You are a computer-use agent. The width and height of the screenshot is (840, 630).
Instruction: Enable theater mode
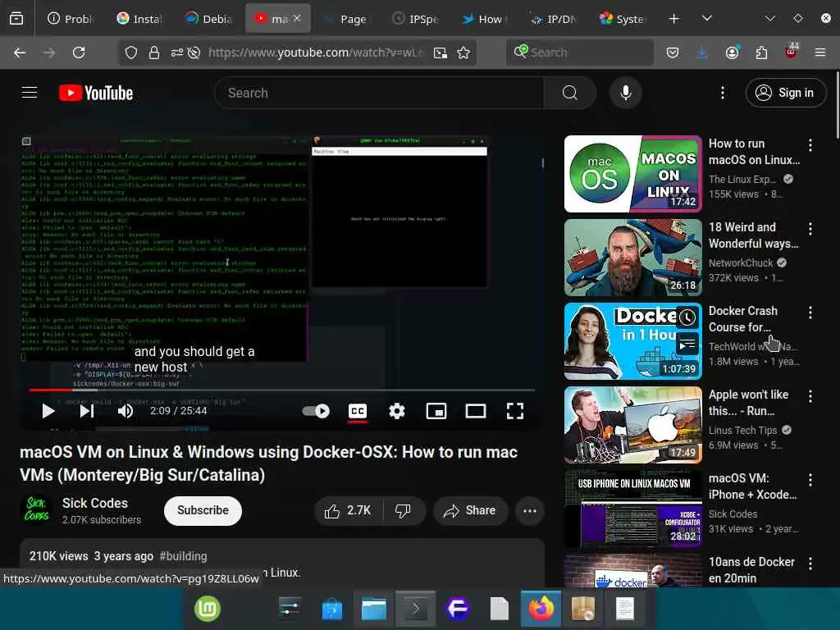point(476,411)
